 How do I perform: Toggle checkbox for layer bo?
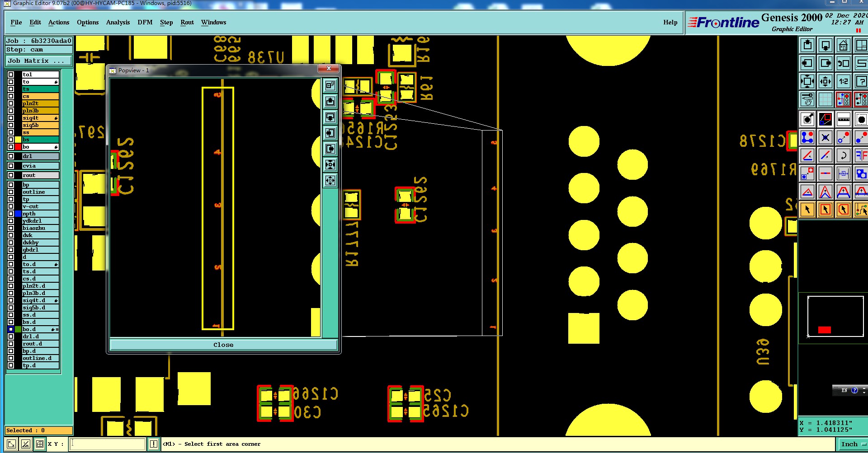click(x=11, y=147)
